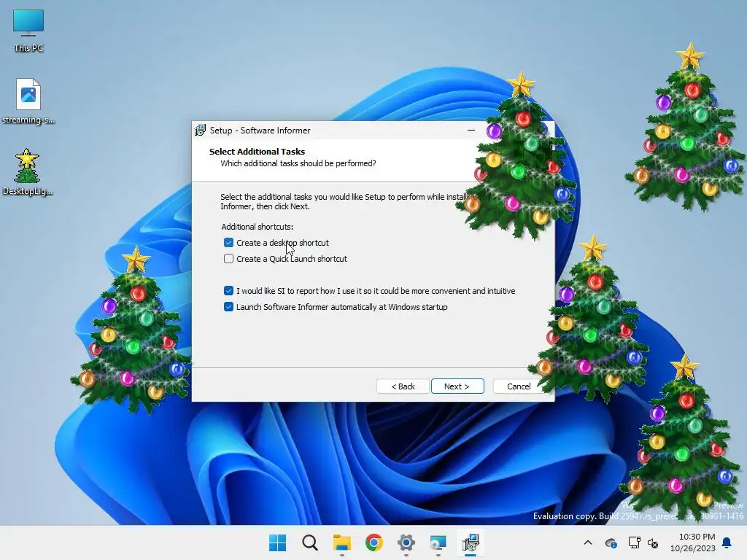The height and width of the screenshot is (560, 747).
Task: Switch to the Setup installer taskbar icon
Action: [471, 542]
